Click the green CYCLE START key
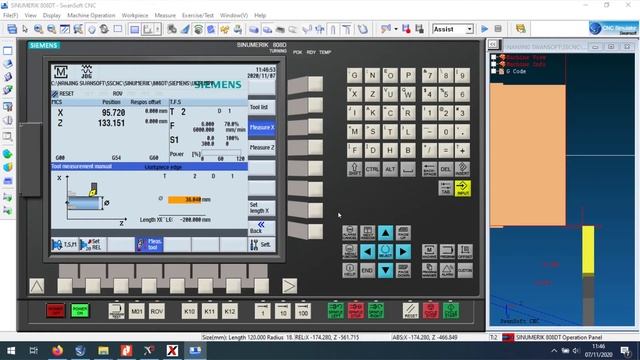The image size is (640, 360). tap(451, 311)
